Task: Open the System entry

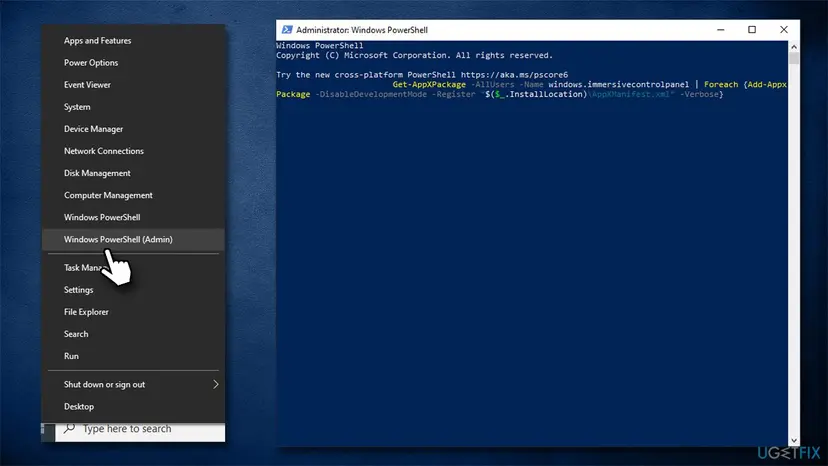Action: (133, 107)
